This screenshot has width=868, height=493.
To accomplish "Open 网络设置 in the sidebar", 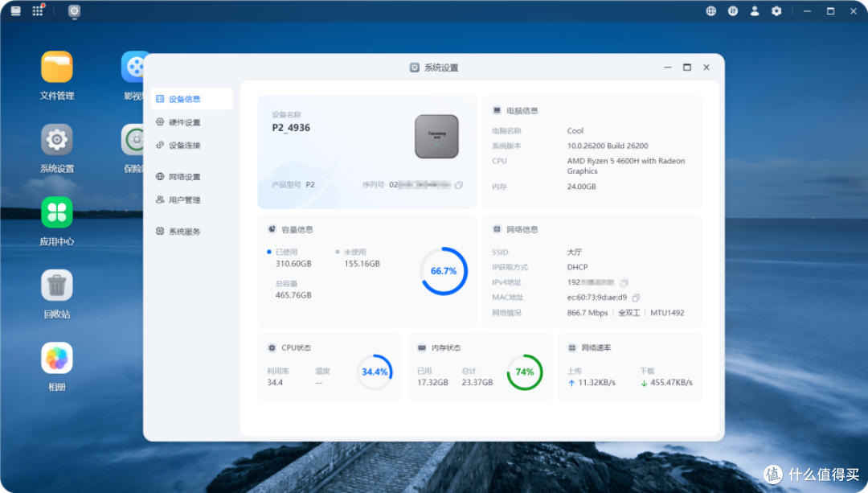I will (x=191, y=177).
